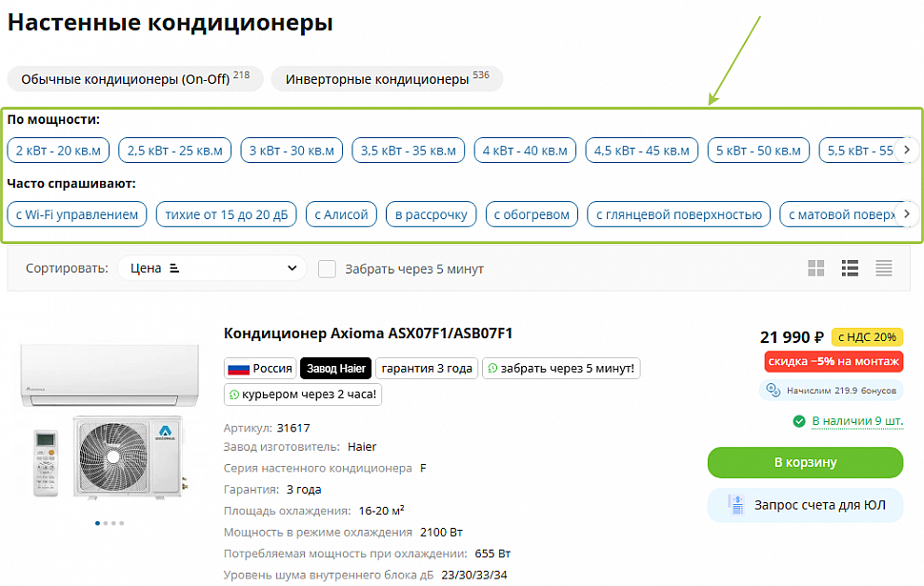The image size is (924, 586).
Task: Click cooling power value '2100 Вт'
Action: click(x=441, y=533)
